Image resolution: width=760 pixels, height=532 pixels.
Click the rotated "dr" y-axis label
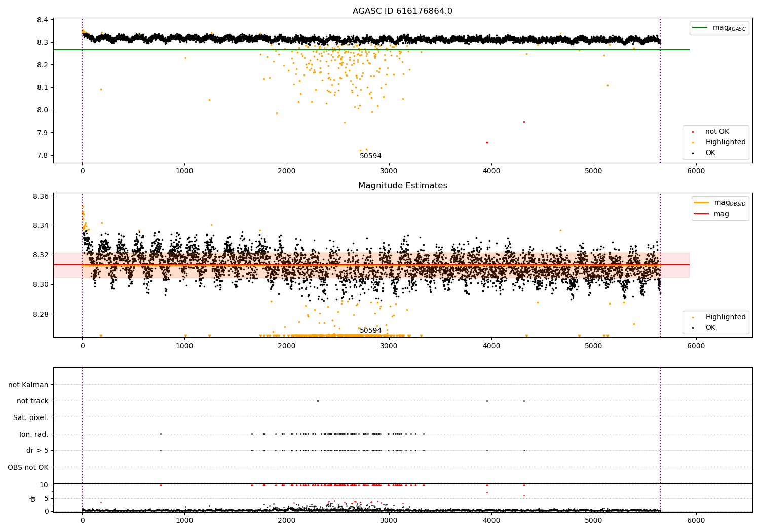click(x=33, y=498)
